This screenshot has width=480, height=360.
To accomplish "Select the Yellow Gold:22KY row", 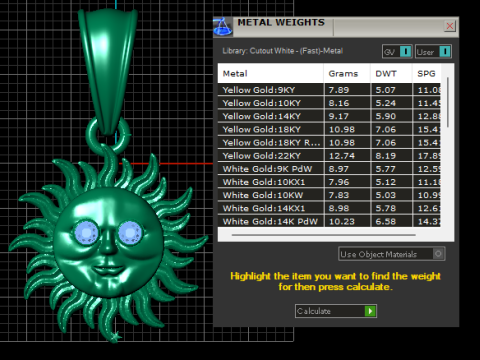I will pyautogui.click(x=329, y=156).
